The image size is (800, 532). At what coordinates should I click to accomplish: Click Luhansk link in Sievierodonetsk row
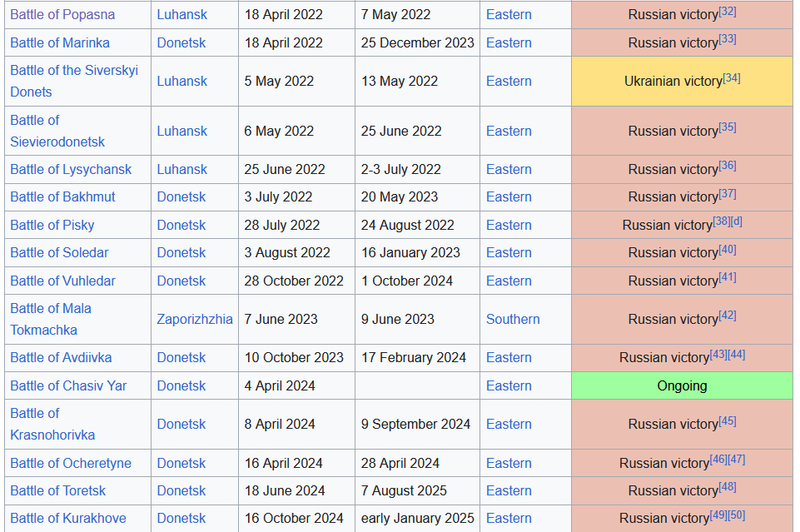tap(181, 131)
